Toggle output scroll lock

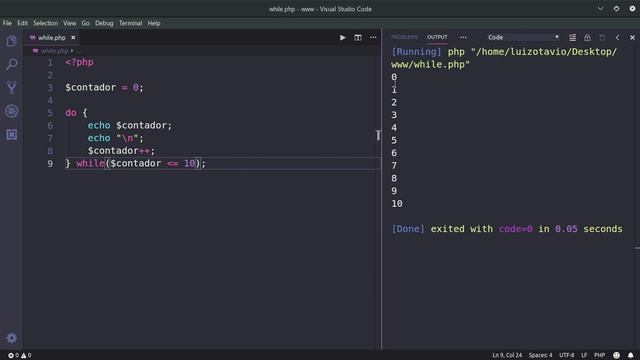(x=587, y=38)
